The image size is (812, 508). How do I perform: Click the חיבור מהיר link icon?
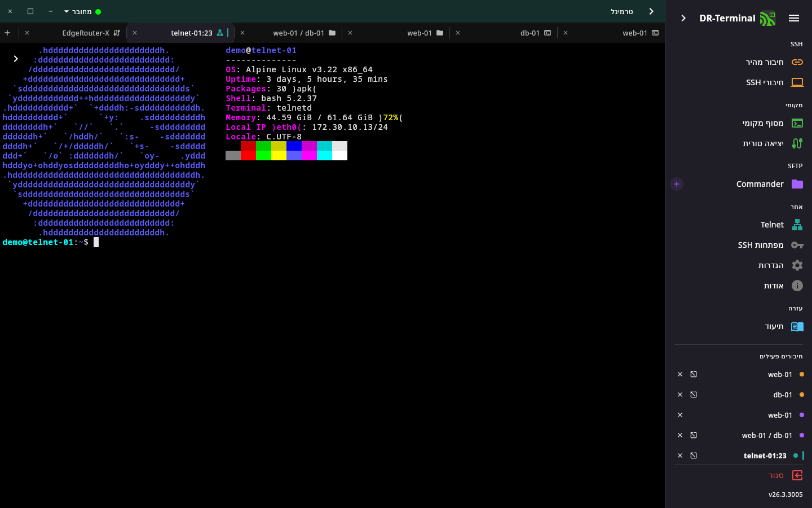point(797,62)
